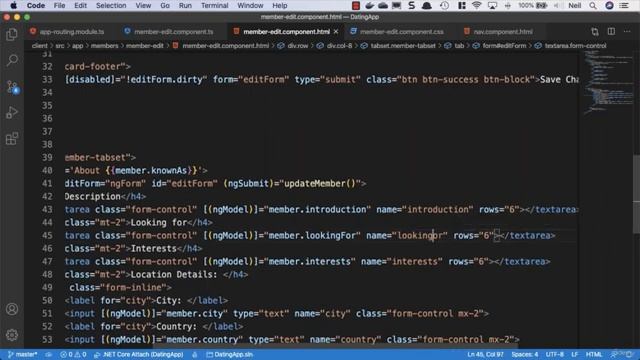Viewport: 640px width, 360px height.
Task: Click DatingApp.sln in status bar
Action: pyautogui.click(x=229, y=354)
